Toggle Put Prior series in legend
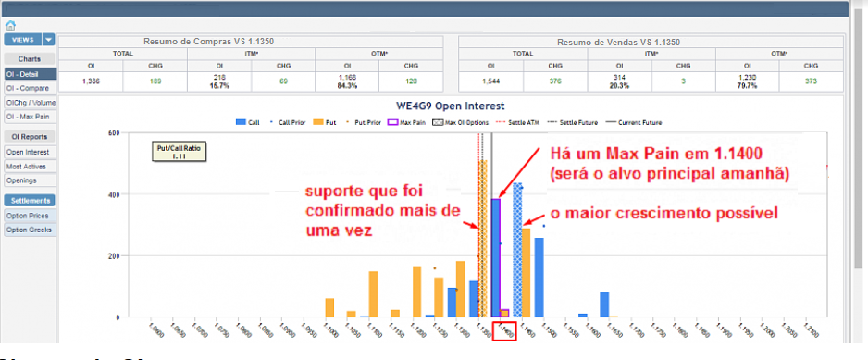Screen dimensions: 868x360 [363, 122]
